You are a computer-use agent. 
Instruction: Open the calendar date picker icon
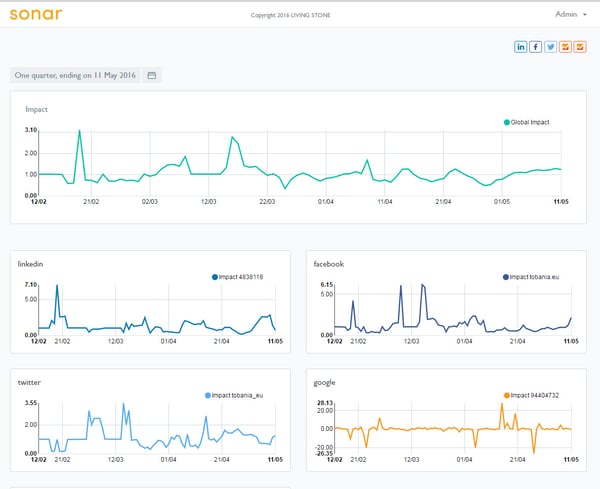pyautogui.click(x=152, y=75)
